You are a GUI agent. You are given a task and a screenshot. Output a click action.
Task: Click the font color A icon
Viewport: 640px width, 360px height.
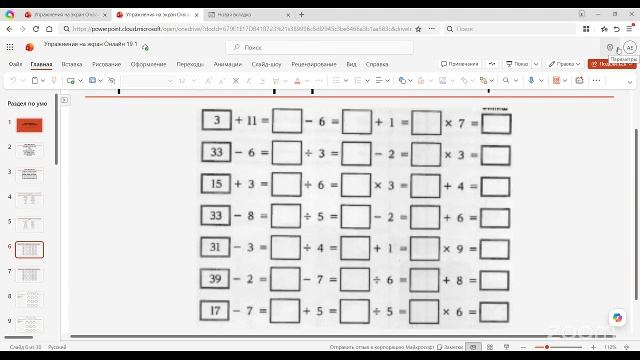point(297,80)
